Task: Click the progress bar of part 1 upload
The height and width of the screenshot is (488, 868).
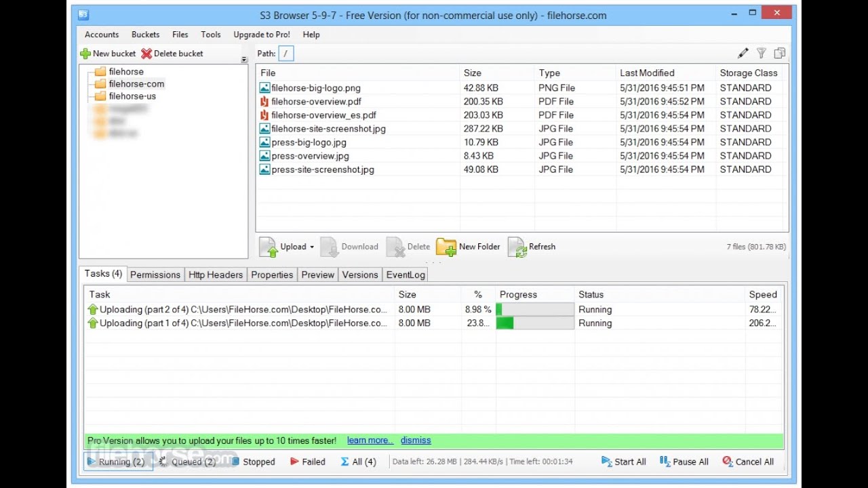Action: 535,323
